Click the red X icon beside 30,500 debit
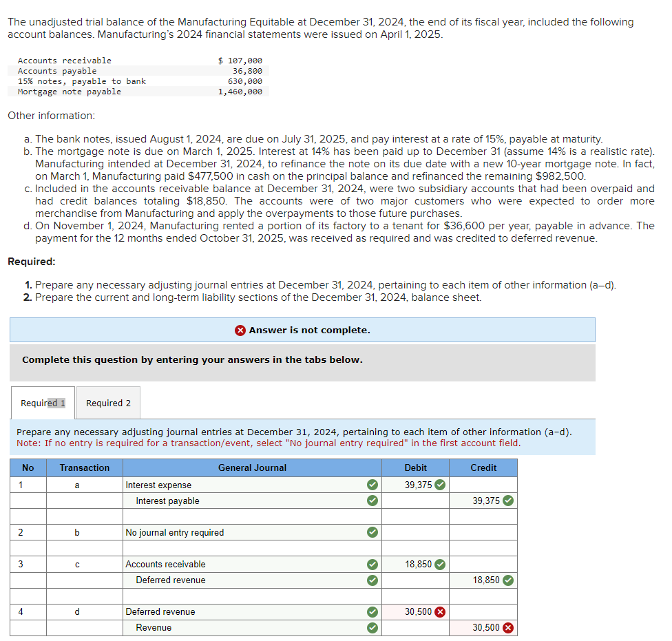The image size is (672, 641). [x=440, y=612]
